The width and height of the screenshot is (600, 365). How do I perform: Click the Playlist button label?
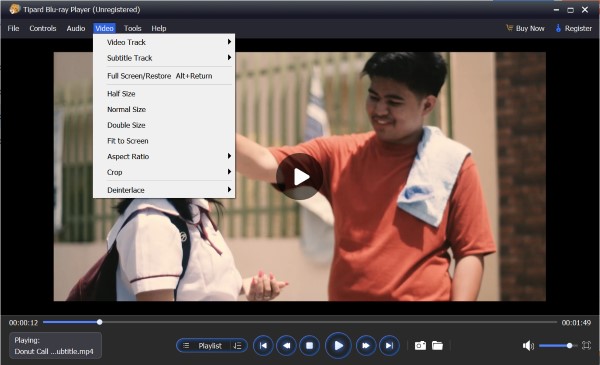point(210,346)
